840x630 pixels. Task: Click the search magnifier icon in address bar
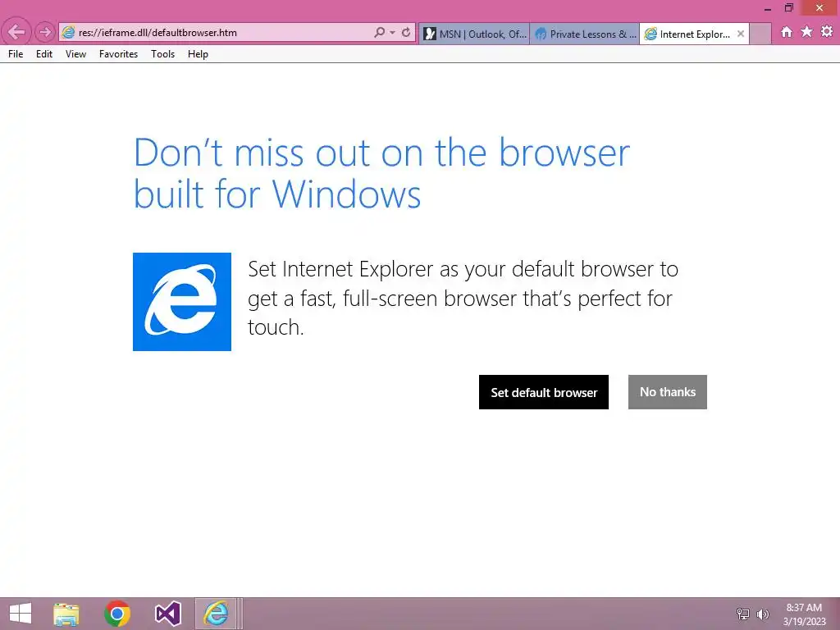tap(379, 32)
